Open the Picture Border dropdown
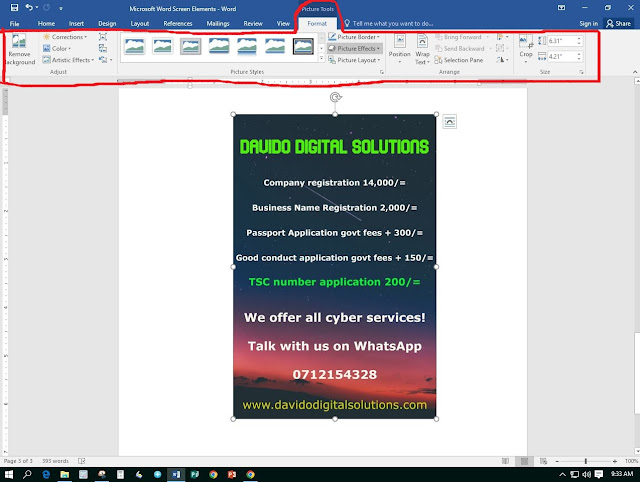 (354, 37)
